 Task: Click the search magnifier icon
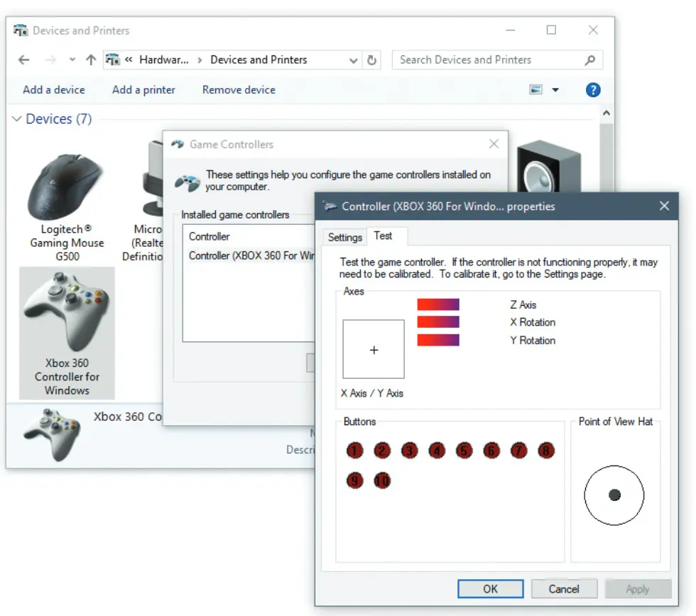589,60
